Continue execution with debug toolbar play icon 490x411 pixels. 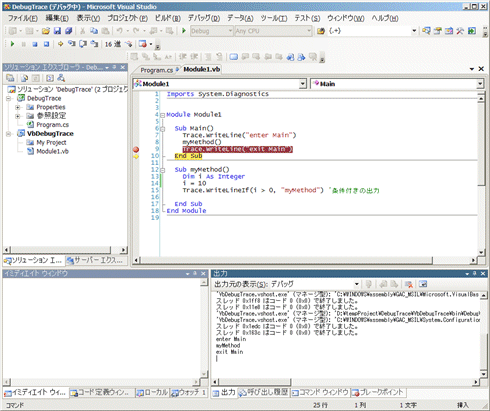(x=13, y=44)
